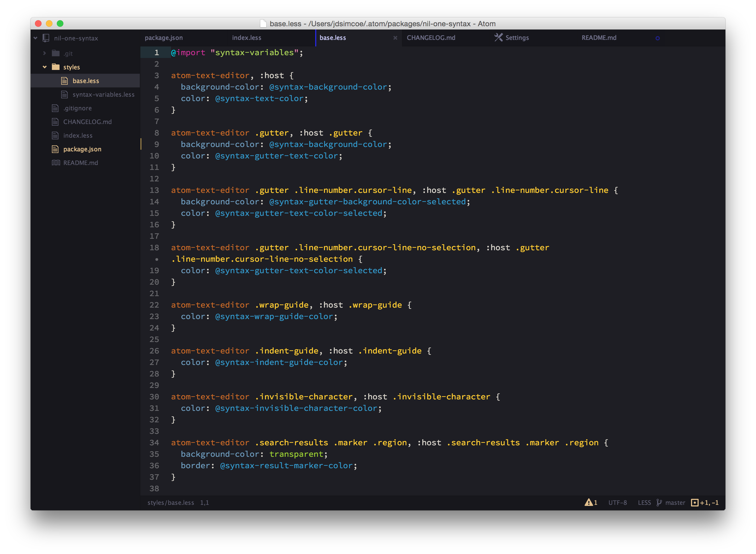This screenshot has height=554, width=756.
Task: Switch to the package.json tab
Action: [164, 38]
